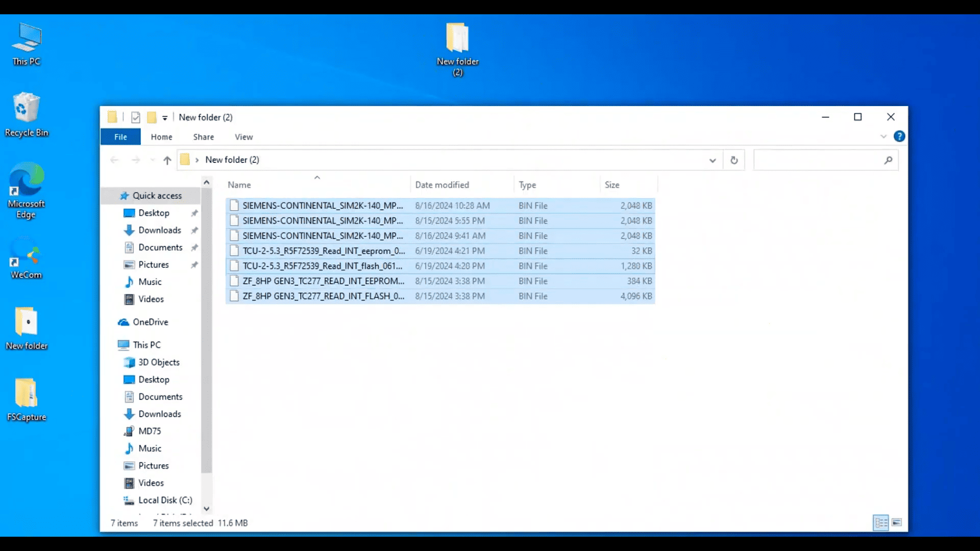This screenshot has width=980, height=551.
Task: Switch to Details view layout
Action: tap(881, 522)
